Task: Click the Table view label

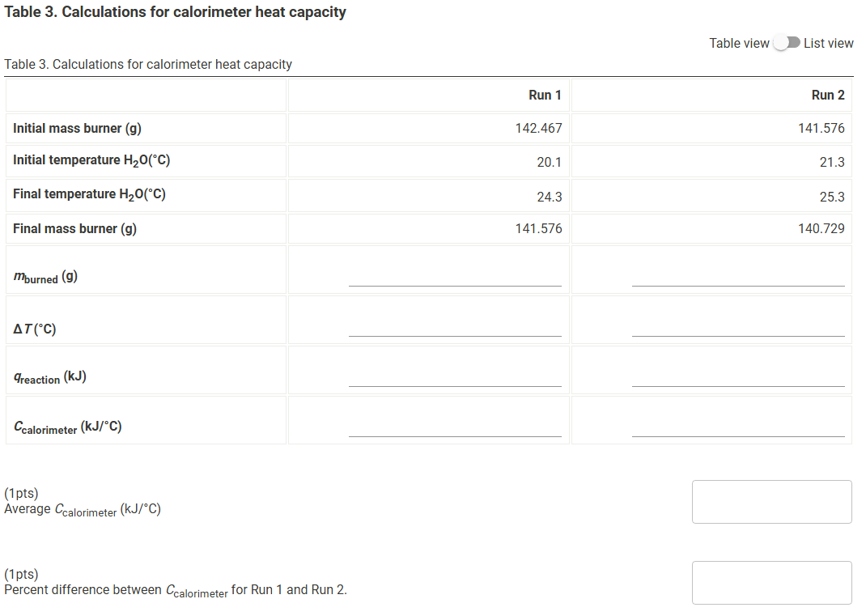Action: pyautogui.click(x=739, y=43)
